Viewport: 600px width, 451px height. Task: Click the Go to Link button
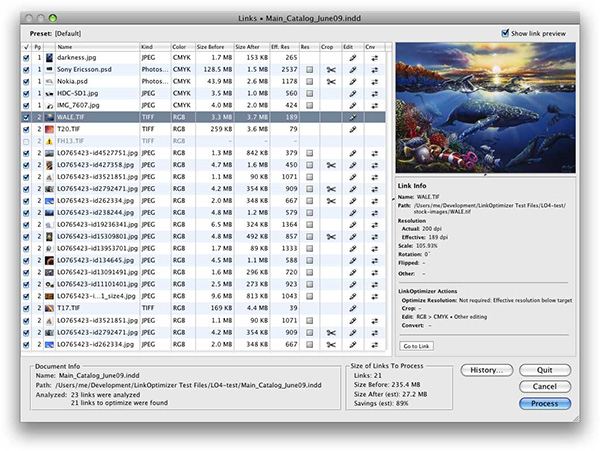(415, 346)
